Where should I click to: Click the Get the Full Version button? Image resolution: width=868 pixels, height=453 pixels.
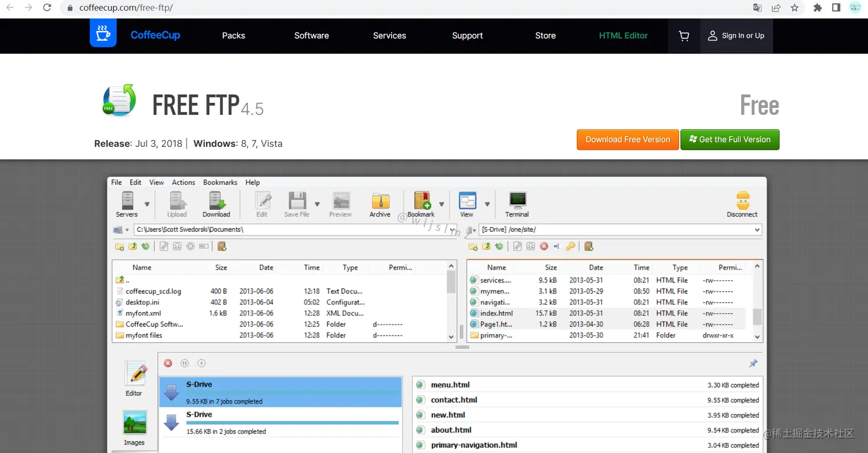point(730,140)
